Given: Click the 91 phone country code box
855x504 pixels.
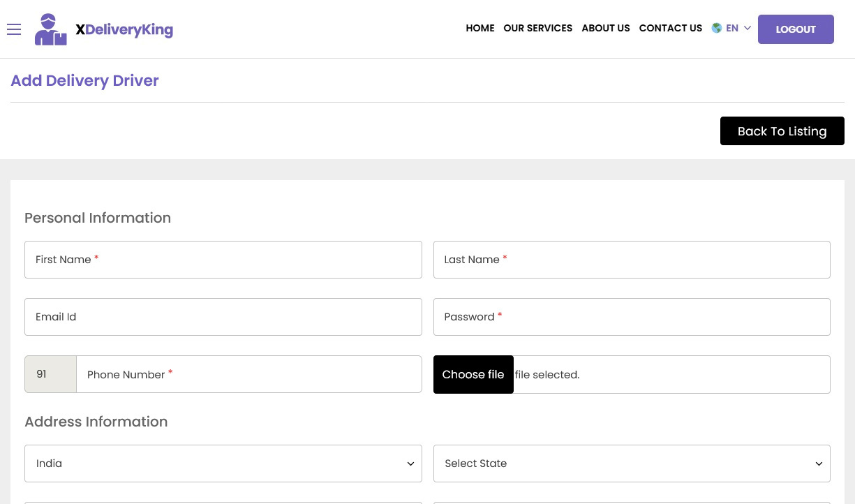Looking at the screenshot, I should 50,374.
